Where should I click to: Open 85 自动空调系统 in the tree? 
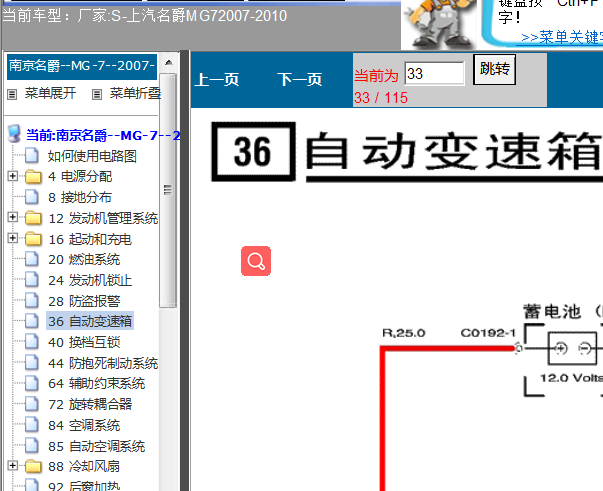(97, 446)
